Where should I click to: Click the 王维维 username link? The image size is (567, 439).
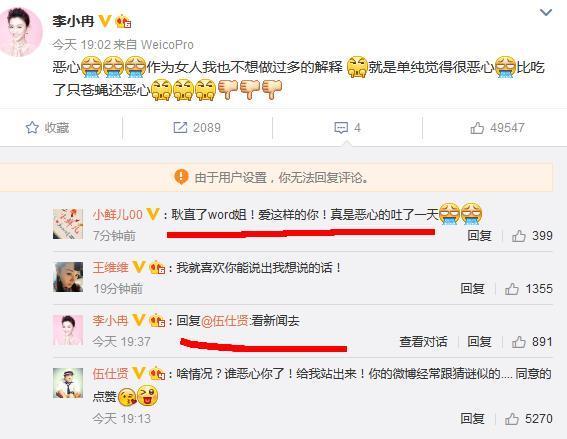pos(110,268)
